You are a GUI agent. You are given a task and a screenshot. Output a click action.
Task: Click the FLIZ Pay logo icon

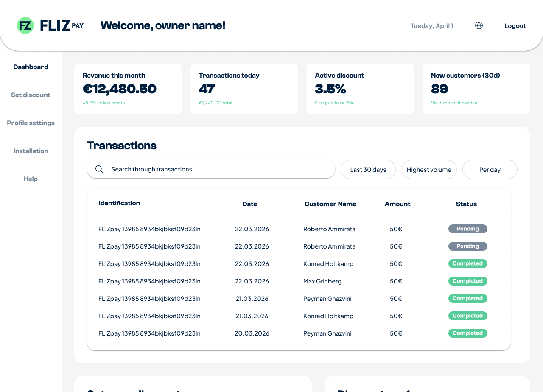coord(25,25)
